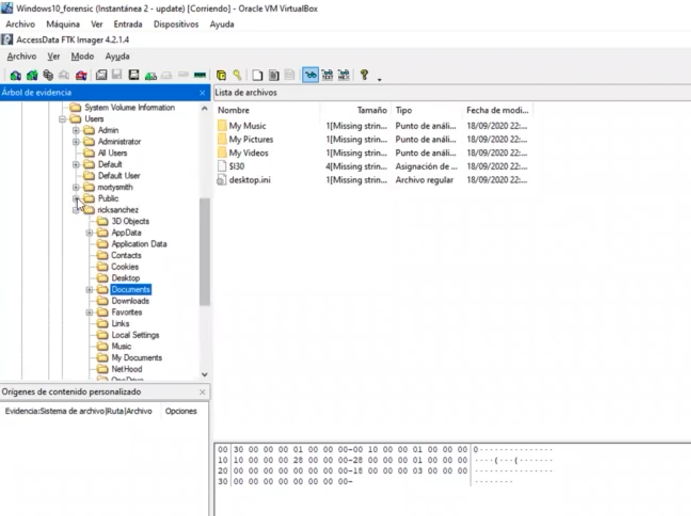Select the NetHood folder in tree
The width and height of the screenshot is (691, 516).
[x=127, y=369]
